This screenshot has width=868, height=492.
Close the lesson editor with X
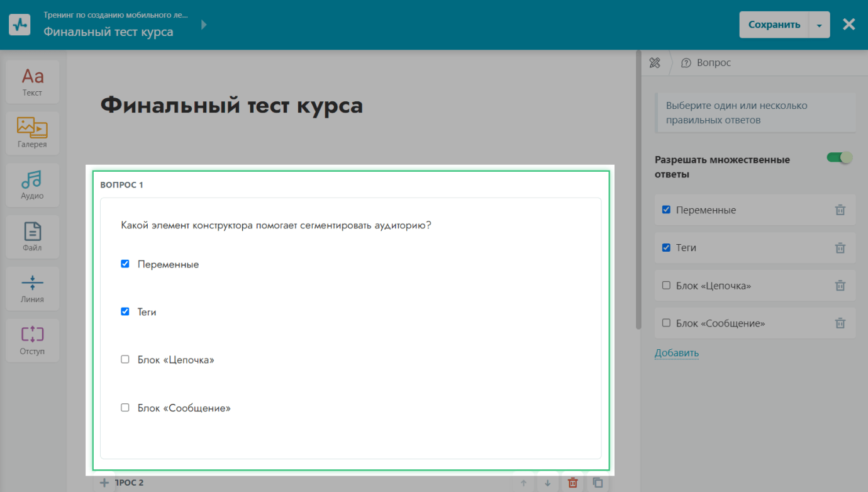coord(849,25)
